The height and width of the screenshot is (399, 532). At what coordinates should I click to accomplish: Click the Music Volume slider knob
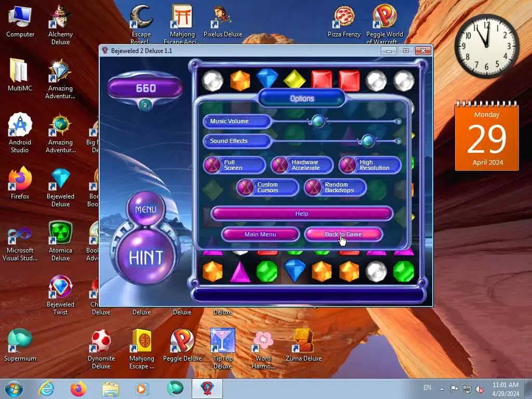318,121
